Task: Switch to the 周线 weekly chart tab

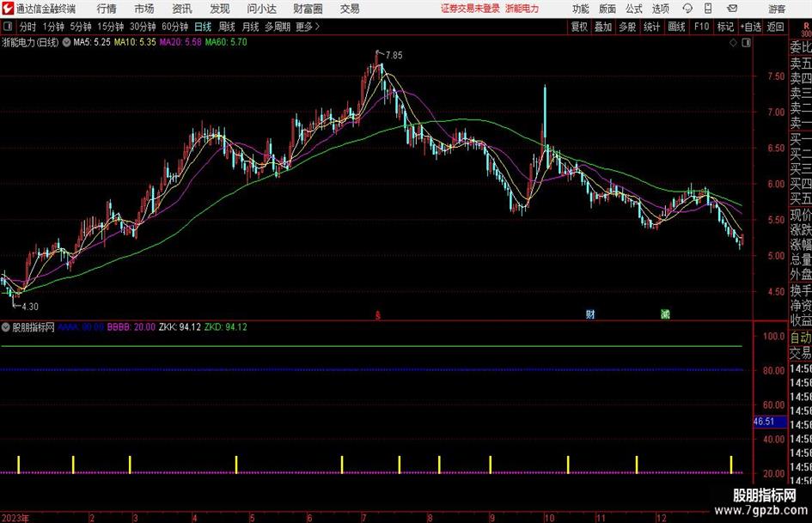Action: click(228, 27)
